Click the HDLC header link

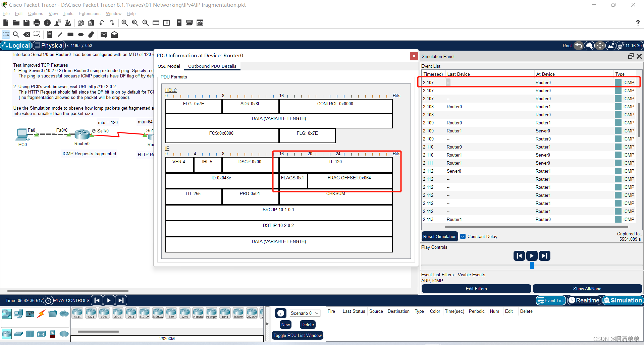[x=171, y=90]
